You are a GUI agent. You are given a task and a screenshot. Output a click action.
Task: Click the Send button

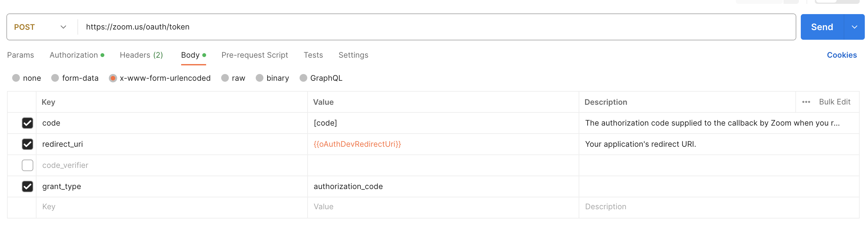tap(822, 27)
